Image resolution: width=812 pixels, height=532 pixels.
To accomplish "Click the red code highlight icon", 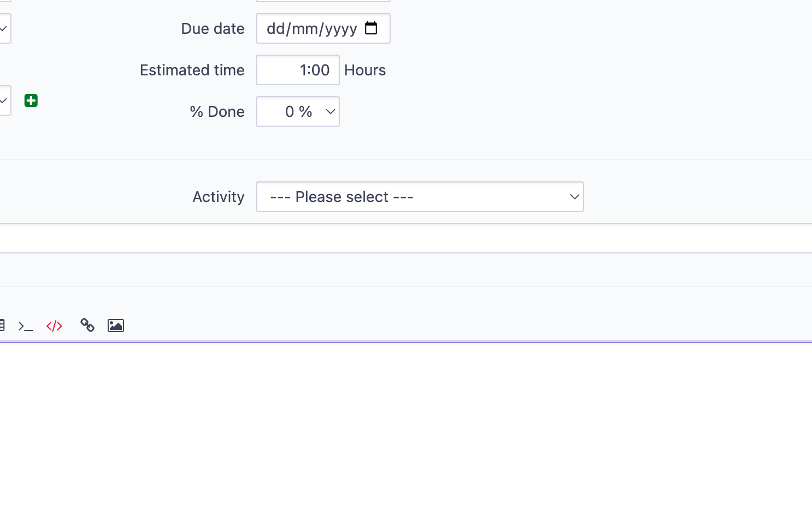I will 54,327.
